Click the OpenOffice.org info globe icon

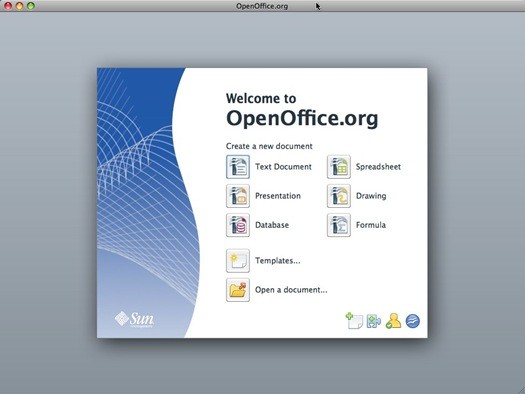tap(413, 321)
